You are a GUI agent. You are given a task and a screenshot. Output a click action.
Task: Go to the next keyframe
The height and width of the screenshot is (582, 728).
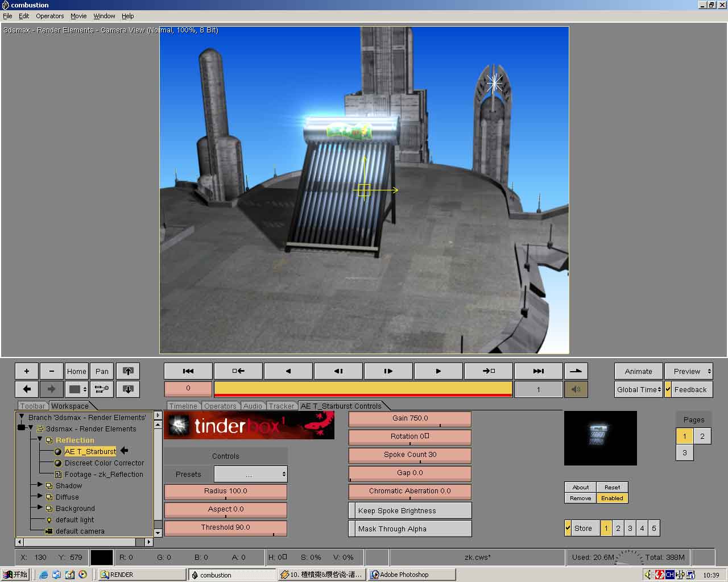point(489,371)
